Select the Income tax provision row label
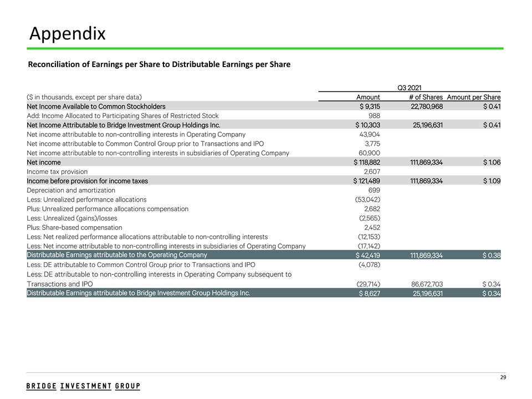 [x=57, y=172]
